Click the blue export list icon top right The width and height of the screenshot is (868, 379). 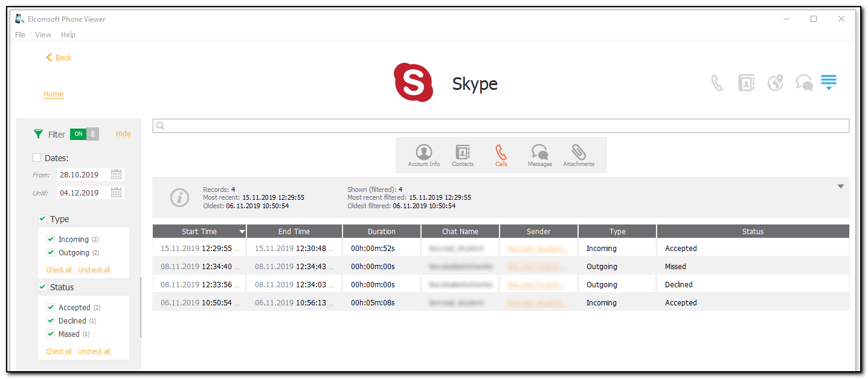pos(828,82)
